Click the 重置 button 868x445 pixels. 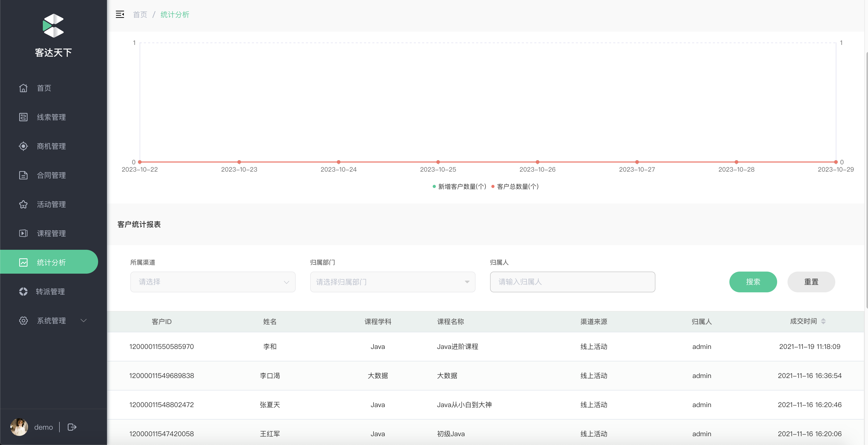811,282
